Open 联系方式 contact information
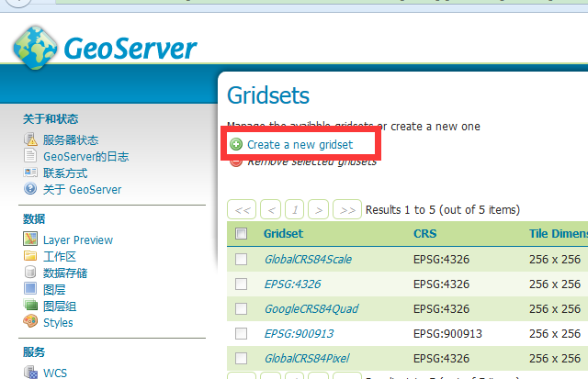The height and width of the screenshot is (379, 588). pyautogui.click(x=65, y=173)
